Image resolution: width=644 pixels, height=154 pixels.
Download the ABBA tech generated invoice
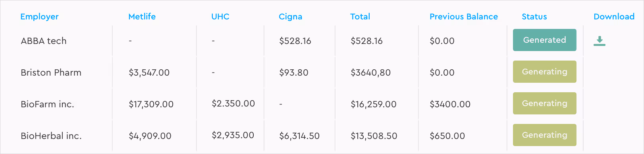[600, 41]
